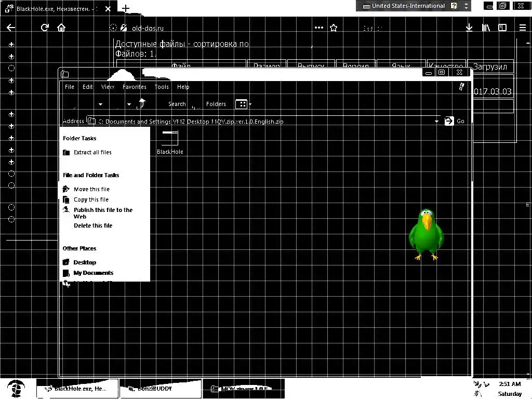The image size is (532, 399).
Task: Open the Edit menu in Explorer
Action: click(87, 87)
